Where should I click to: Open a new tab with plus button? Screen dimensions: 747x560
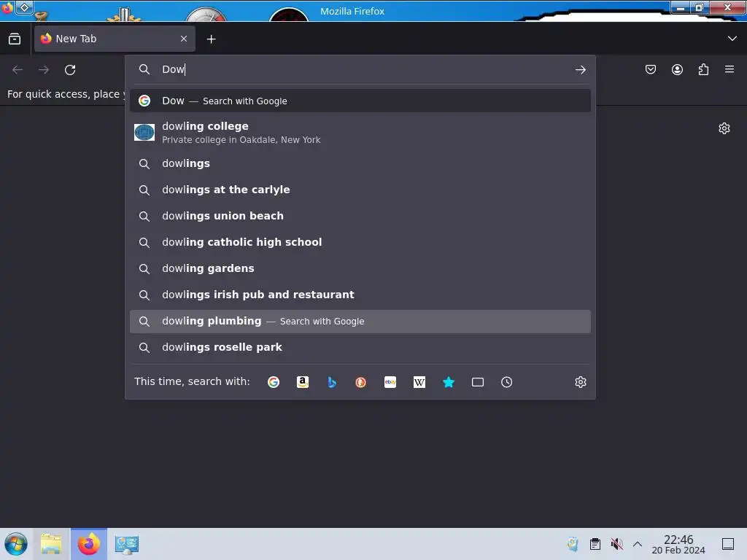tap(211, 39)
